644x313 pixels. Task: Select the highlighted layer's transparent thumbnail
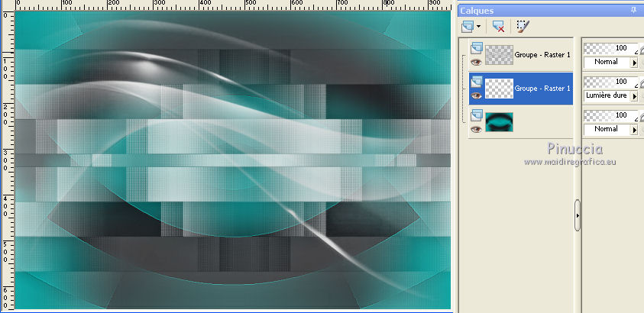tap(499, 89)
